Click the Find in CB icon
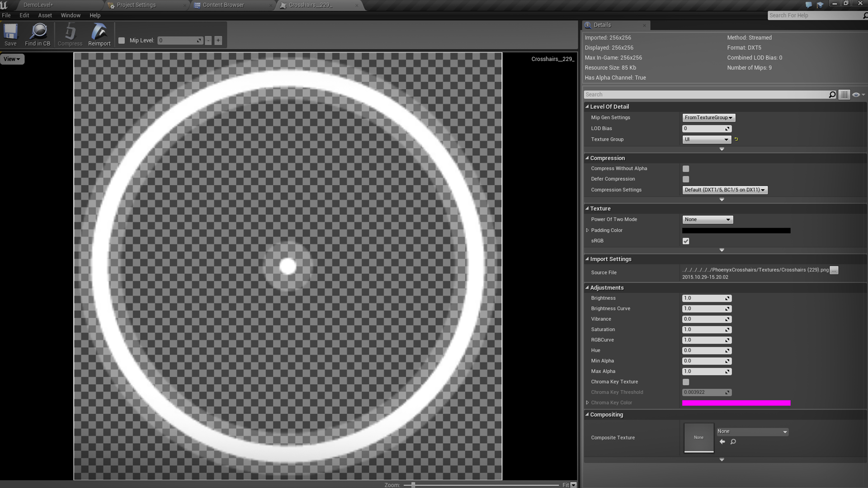The width and height of the screenshot is (868, 488). pos(38,34)
